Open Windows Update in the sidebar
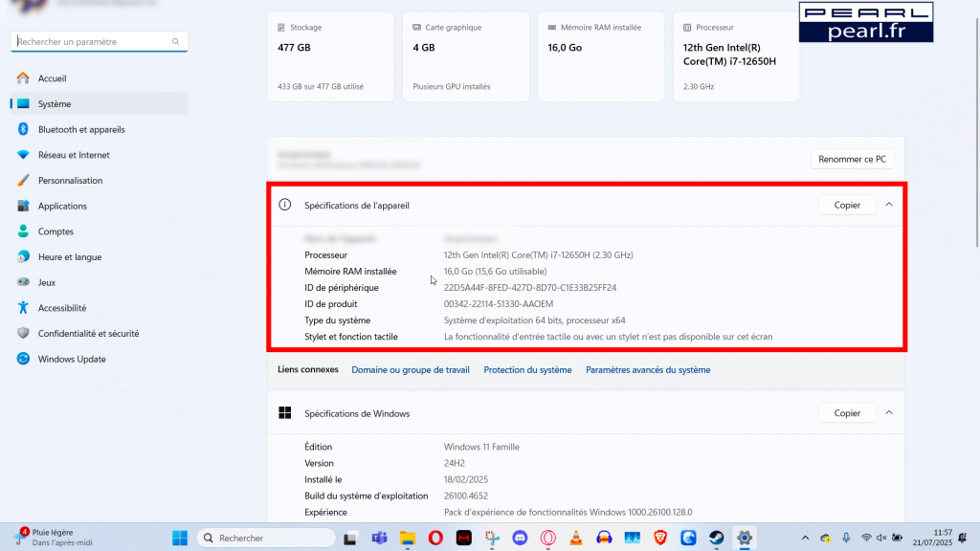The width and height of the screenshot is (980, 551). click(100, 360)
